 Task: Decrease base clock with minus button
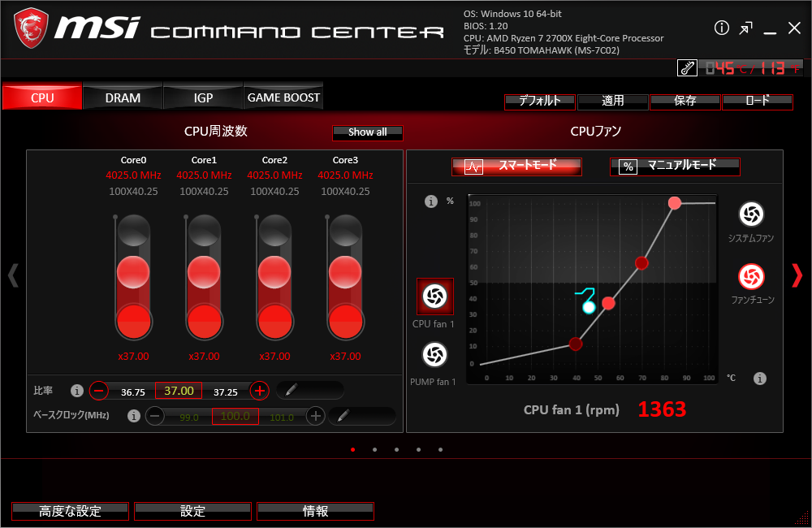point(155,416)
